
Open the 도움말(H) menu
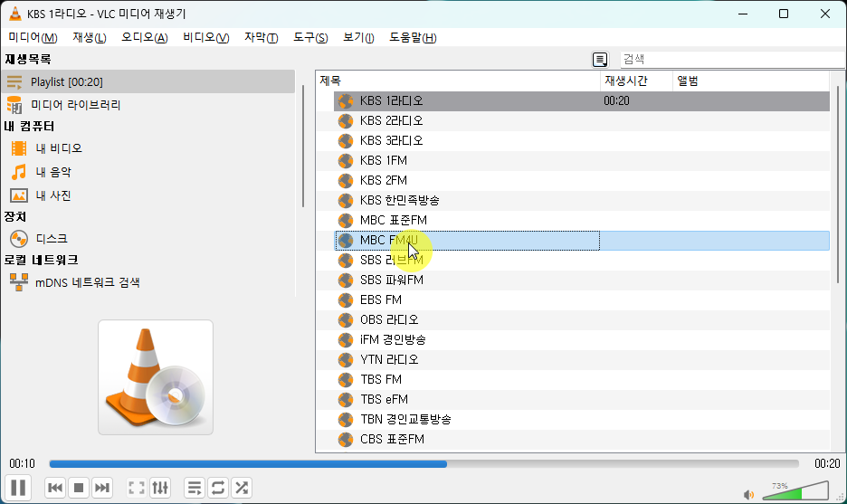[x=413, y=37]
